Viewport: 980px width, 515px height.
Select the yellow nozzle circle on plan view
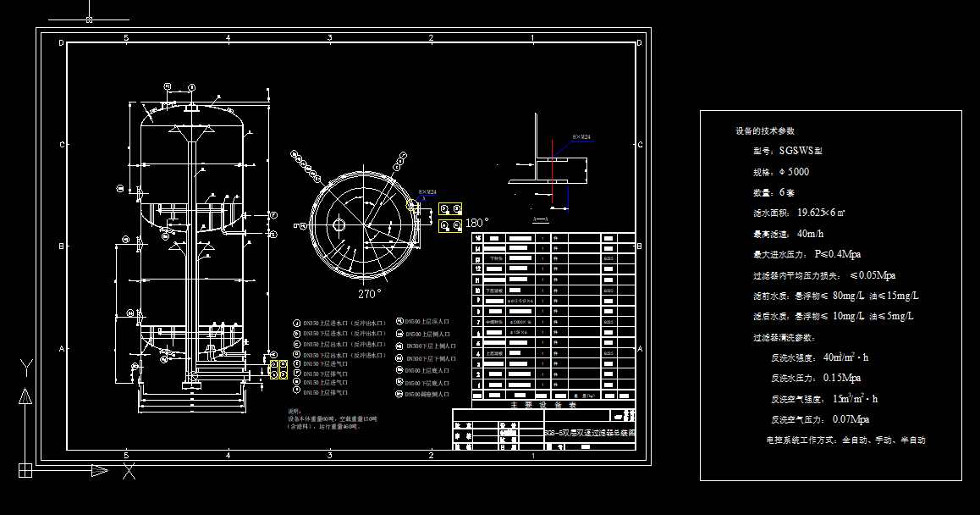412,204
